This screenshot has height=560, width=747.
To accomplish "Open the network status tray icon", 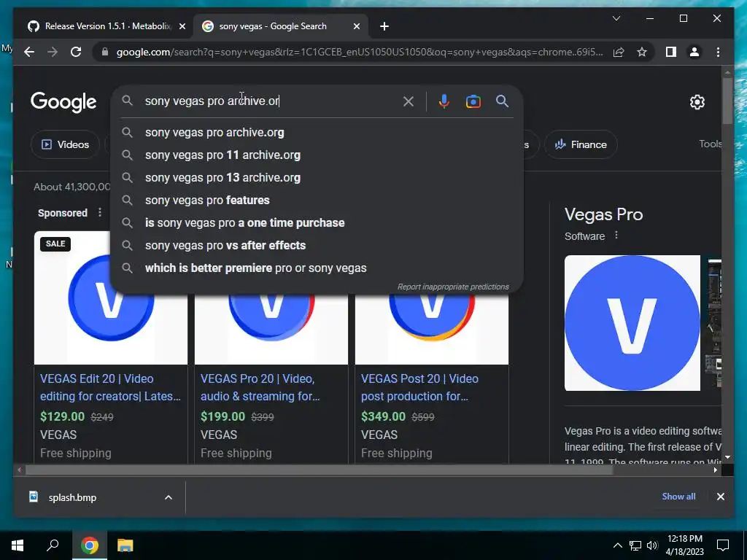I will coord(635,545).
